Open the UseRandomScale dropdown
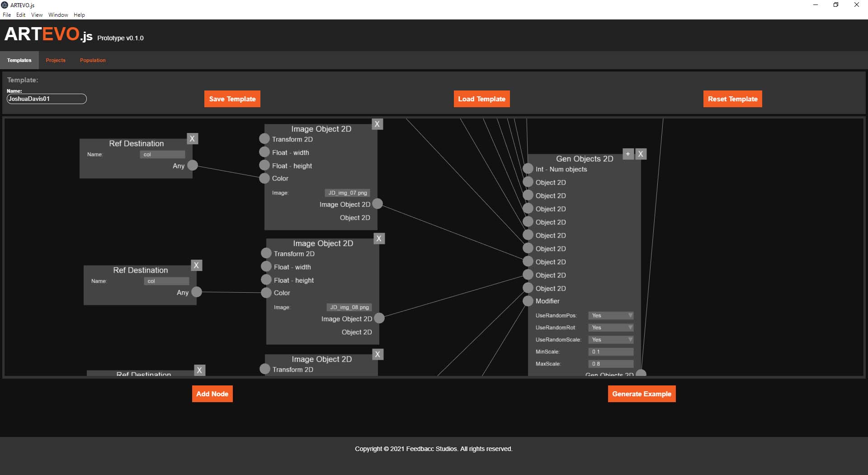Viewport: 868px width, 475px height. click(x=611, y=340)
